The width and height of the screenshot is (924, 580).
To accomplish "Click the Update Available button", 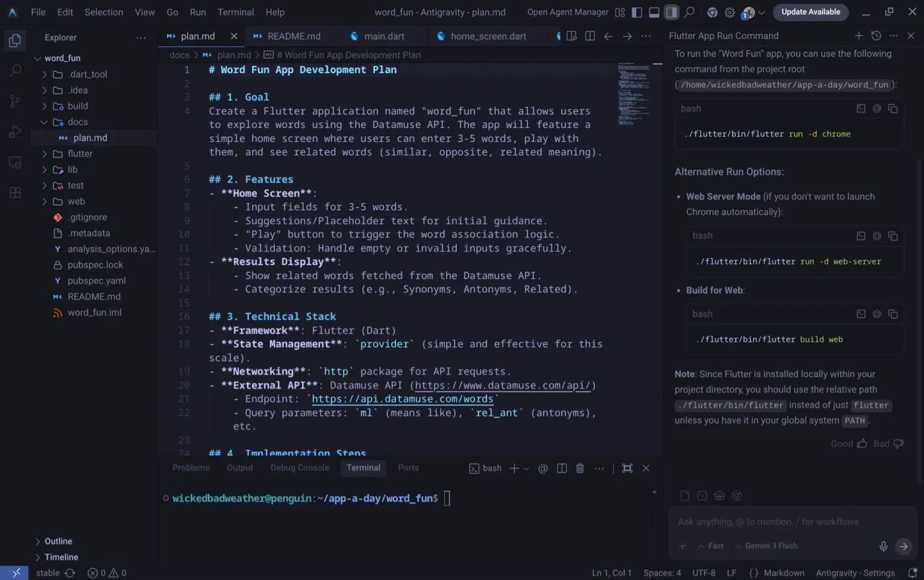I will 810,12.
